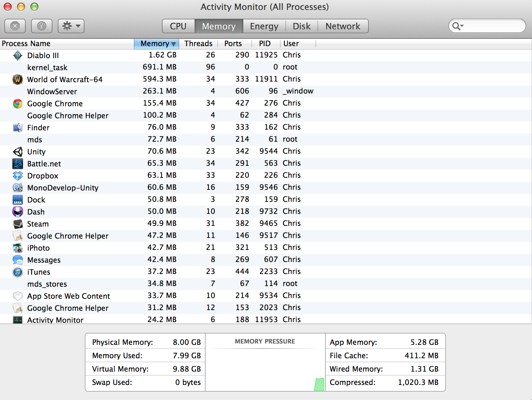The image size is (532, 400).
Task: Toggle Memory column sort order
Action: pos(157,43)
